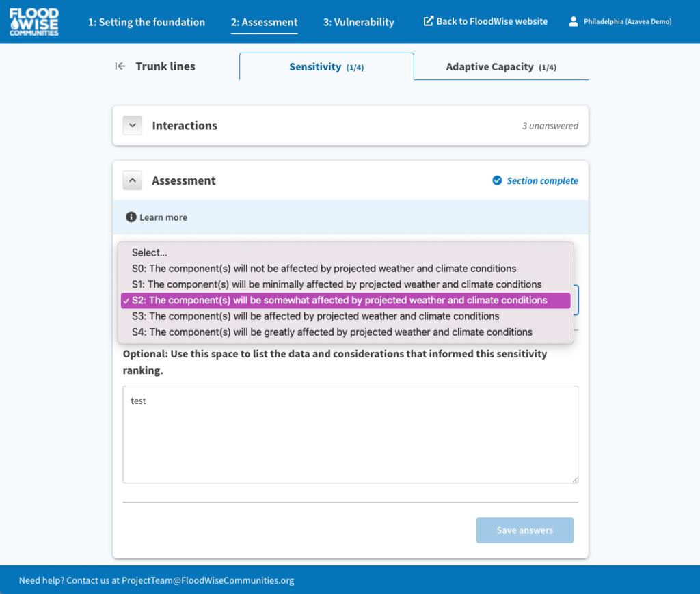Pick S4 greatly affected option

tap(332, 332)
